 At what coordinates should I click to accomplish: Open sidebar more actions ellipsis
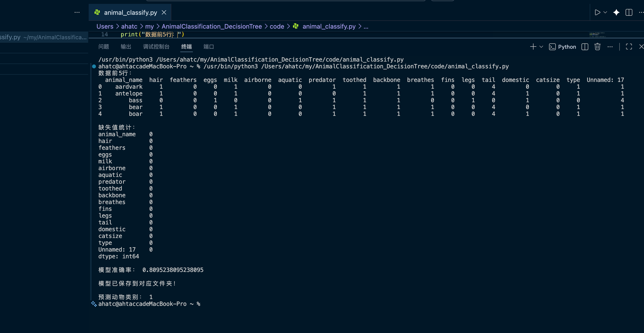pyautogui.click(x=77, y=13)
